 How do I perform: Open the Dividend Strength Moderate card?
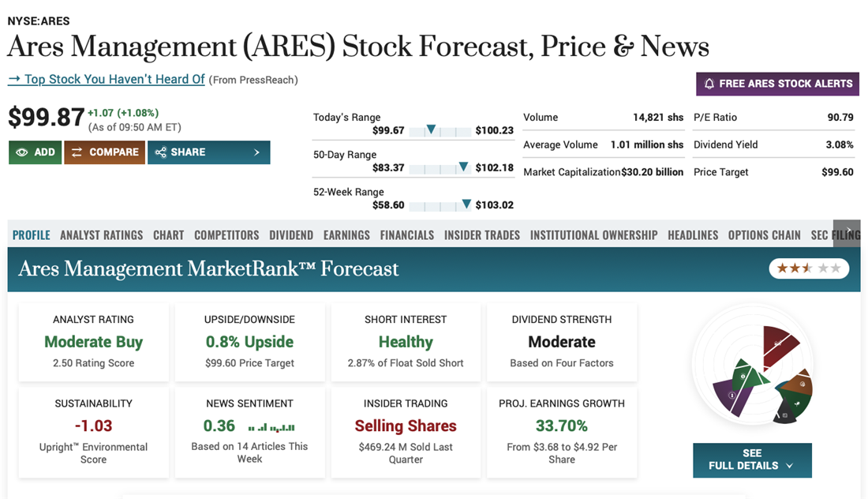562,342
